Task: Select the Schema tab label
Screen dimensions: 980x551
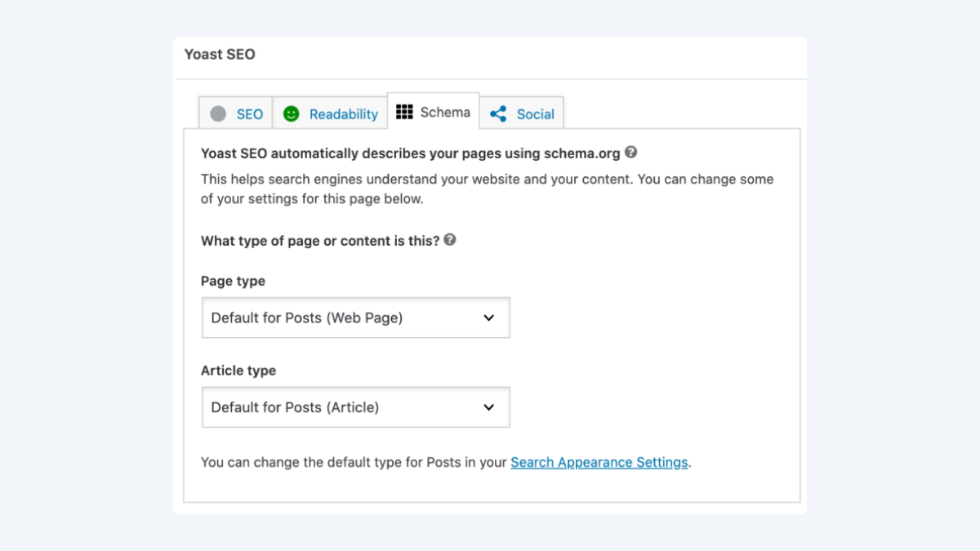Action: pyautogui.click(x=445, y=113)
